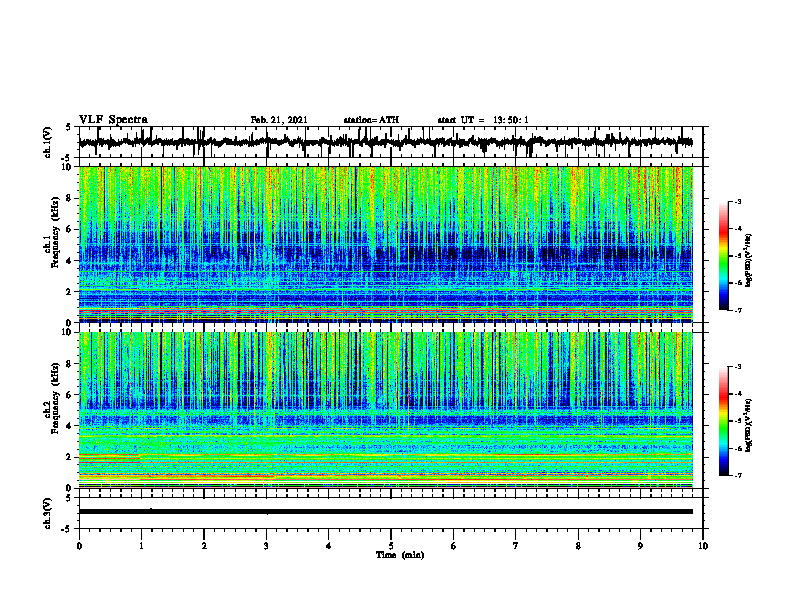Click the ch.2 spectrogram color scale bar
The width and height of the screenshot is (792, 612).
[x=724, y=421]
